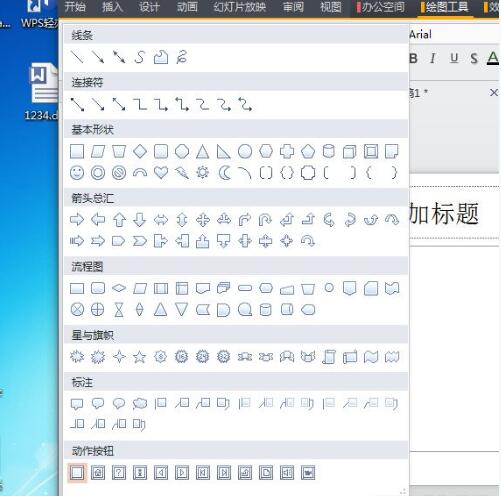The width and height of the screenshot is (501, 496).
Task: Open the 插入 tab
Action: tap(112, 7)
